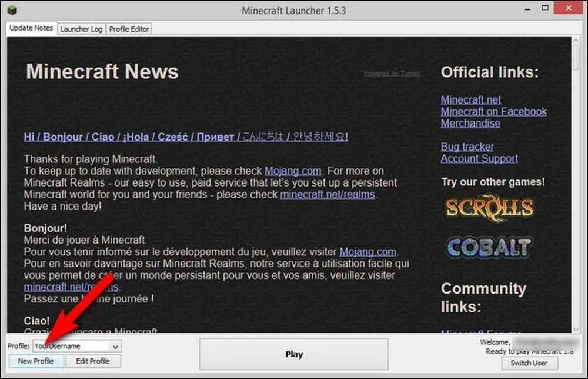Switch to the Update Notes tab
588x379 pixels.
tap(31, 28)
